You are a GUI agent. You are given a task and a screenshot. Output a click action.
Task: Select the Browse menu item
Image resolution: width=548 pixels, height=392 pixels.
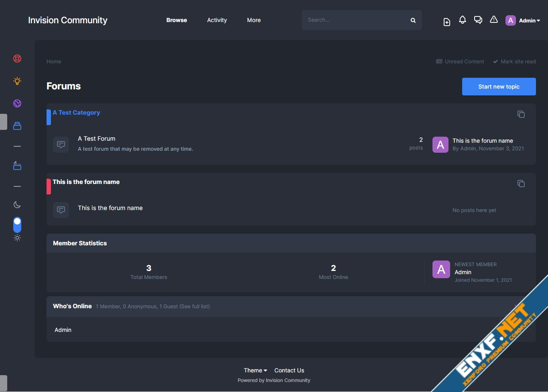click(x=177, y=20)
